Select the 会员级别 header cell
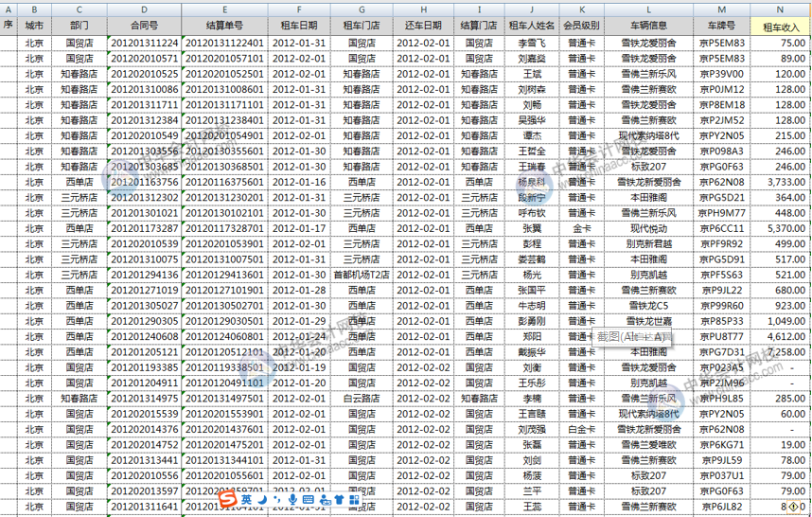The height and width of the screenshot is (517, 812). coord(580,26)
